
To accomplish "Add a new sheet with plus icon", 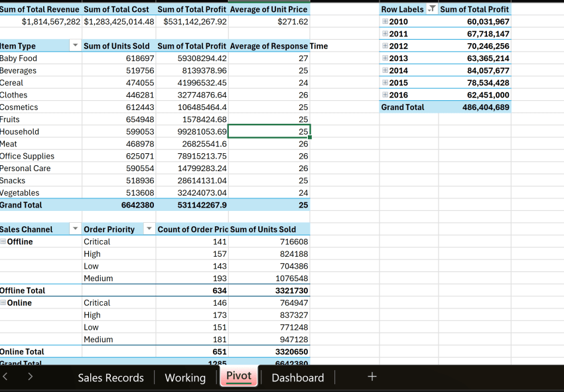I will (x=372, y=377).
